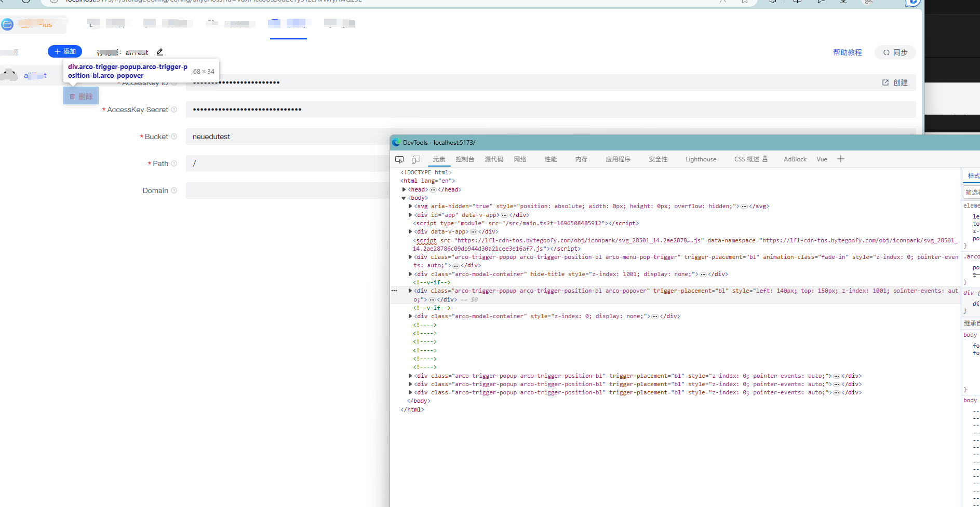This screenshot has width=980, height=507.
Task: Open the Lighthouse tab in DevTools
Action: 701,159
